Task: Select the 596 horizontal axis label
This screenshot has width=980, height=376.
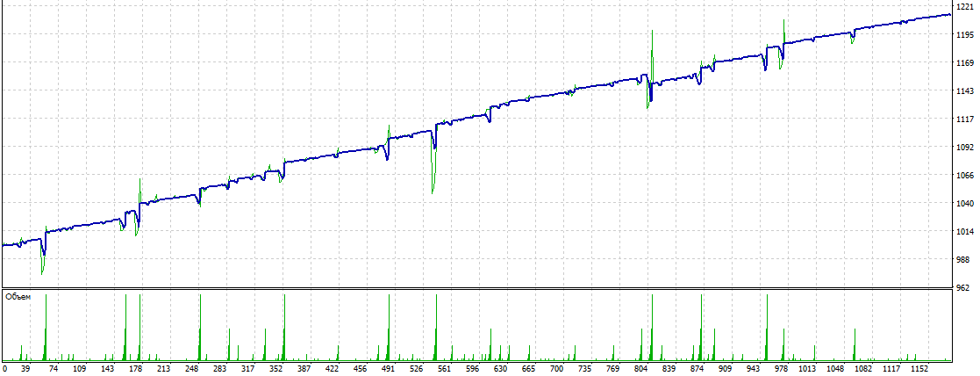Action: [x=473, y=369]
